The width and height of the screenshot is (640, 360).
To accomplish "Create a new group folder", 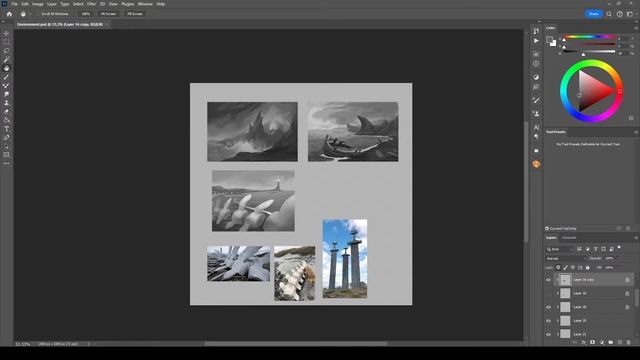I will (x=611, y=342).
